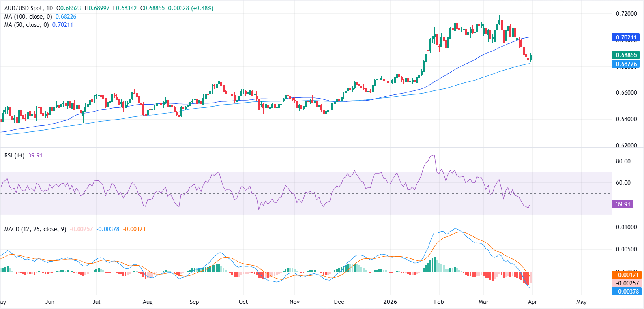Click the green 0.68855 current price tag

tap(626, 55)
